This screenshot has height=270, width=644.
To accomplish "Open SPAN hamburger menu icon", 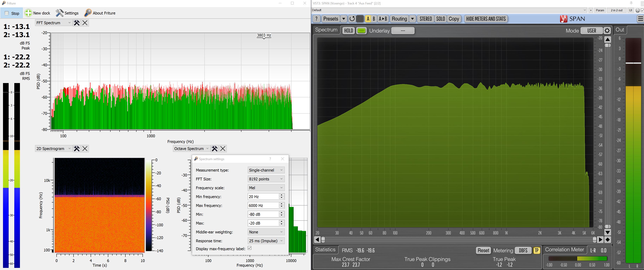I will pyautogui.click(x=640, y=19).
